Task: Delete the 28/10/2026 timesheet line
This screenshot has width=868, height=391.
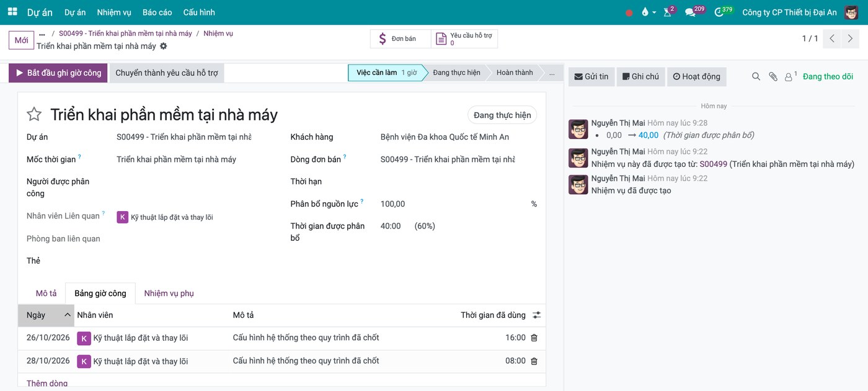Action: (x=534, y=361)
